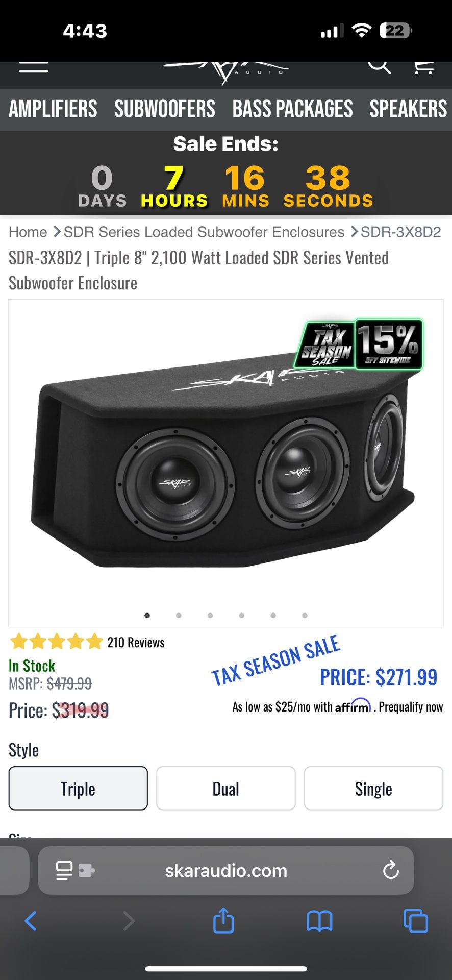Screen dimensions: 452x980
Task: Open the Bass Packages menu category
Action: tap(292, 109)
